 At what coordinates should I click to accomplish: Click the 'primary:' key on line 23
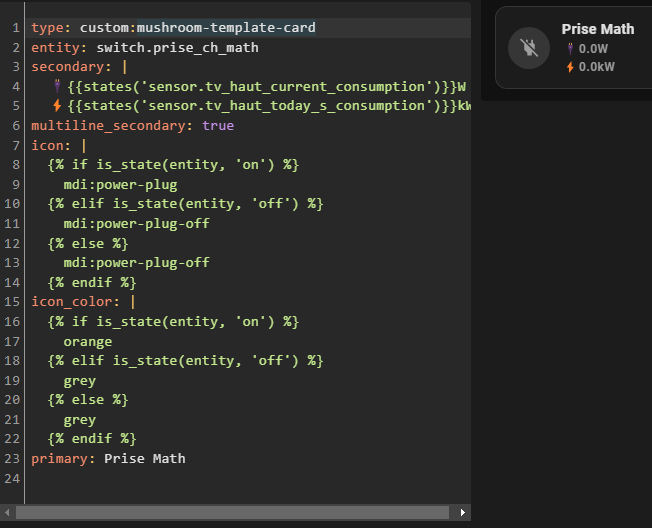[x=63, y=459]
